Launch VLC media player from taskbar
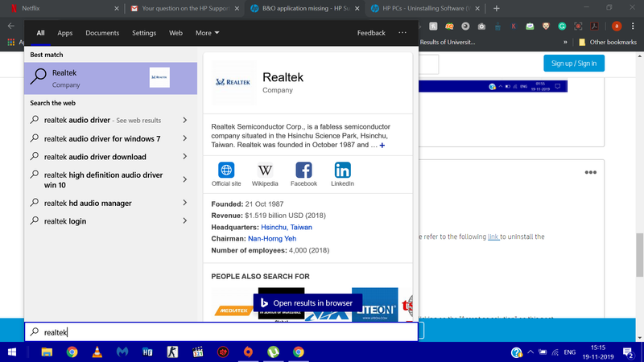Viewport: 644px width, 362px height. pyautogui.click(x=97, y=352)
